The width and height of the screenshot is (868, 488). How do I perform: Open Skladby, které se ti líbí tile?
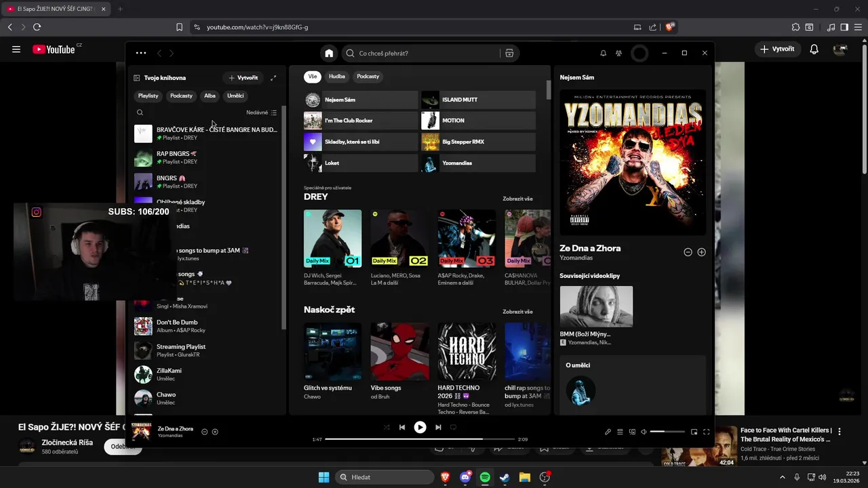(x=361, y=142)
